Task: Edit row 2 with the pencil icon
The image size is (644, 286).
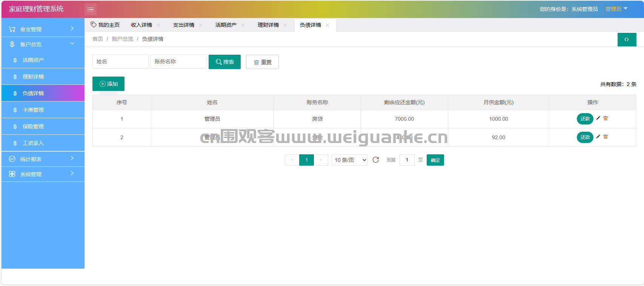Action: click(598, 137)
